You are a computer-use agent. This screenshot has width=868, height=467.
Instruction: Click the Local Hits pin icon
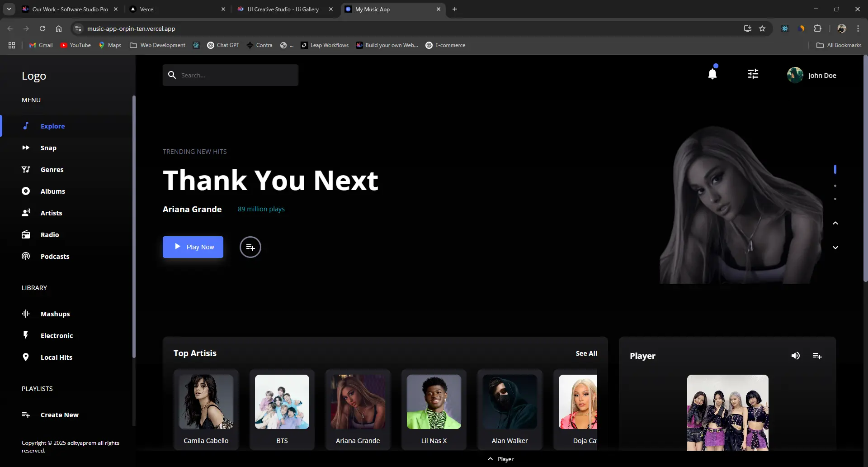[x=26, y=357]
